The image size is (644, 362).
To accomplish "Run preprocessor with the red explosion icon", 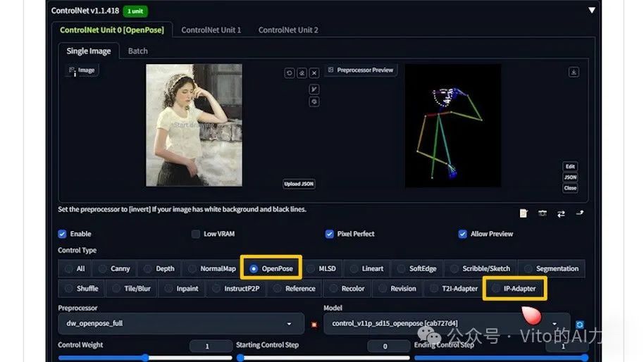I will pos(314,325).
